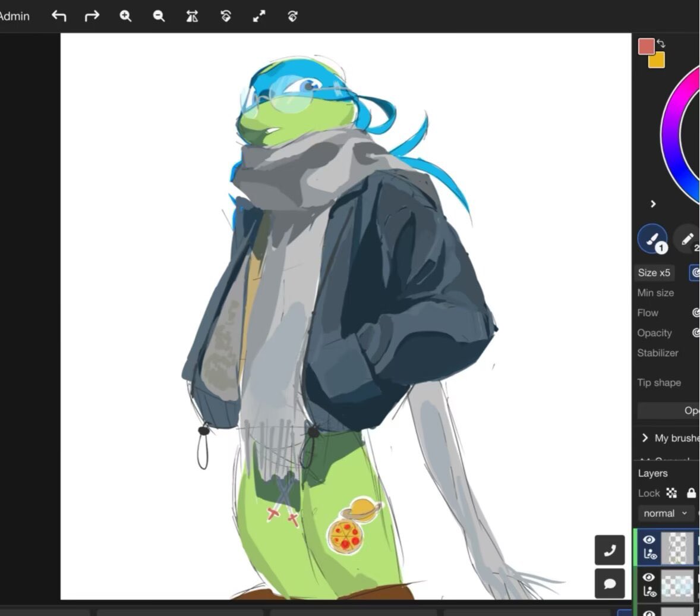Expand the color panel chevron
The height and width of the screenshot is (616, 700).
(x=652, y=204)
